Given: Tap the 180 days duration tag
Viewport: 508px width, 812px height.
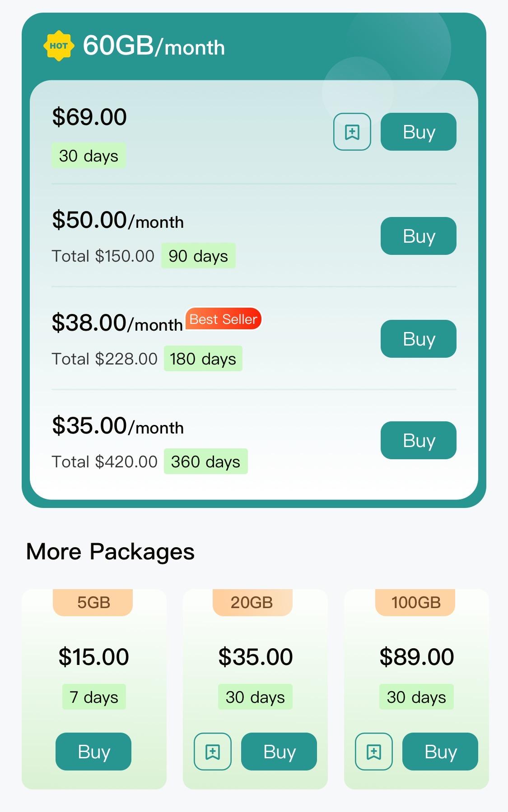Looking at the screenshot, I should click(x=203, y=359).
